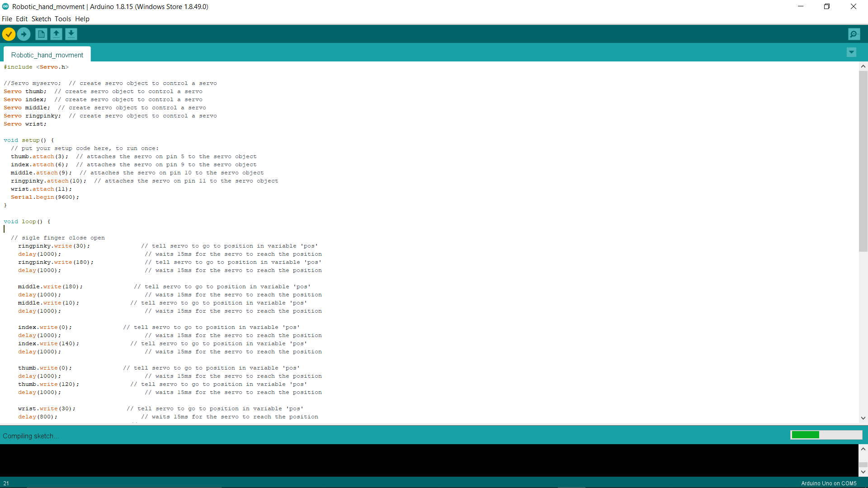Click the 'Compiling sketch...' status message
This screenshot has height=488, width=868.
tap(31, 436)
